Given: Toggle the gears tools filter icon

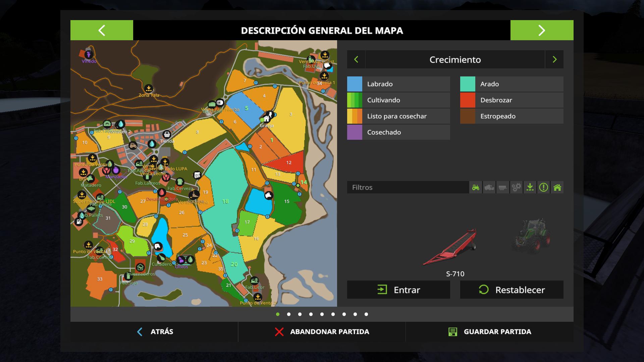Looking at the screenshot, I should pos(516,187).
